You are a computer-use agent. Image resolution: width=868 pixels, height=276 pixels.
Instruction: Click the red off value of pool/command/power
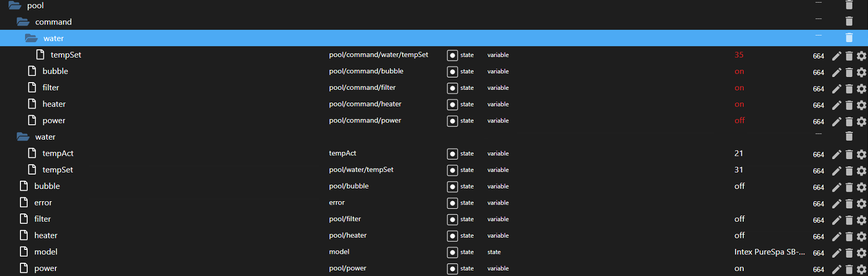pyautogui.click(x=739, y=120)
